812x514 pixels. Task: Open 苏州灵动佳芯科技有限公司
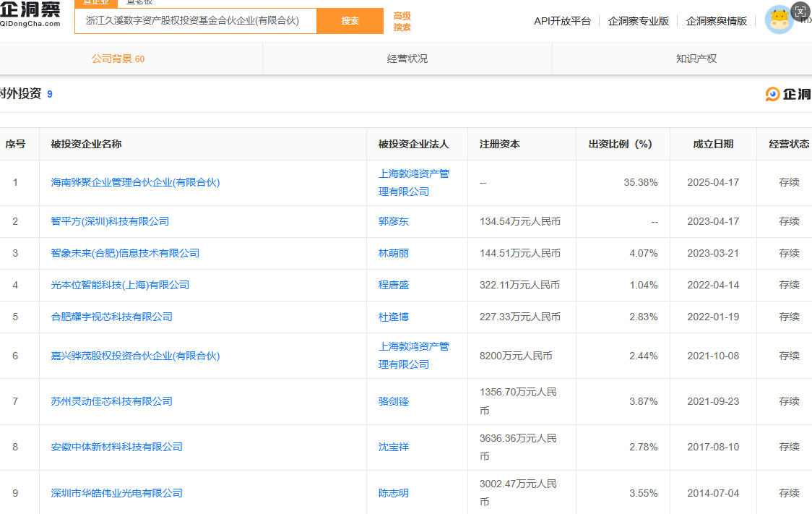coord(111,401)
